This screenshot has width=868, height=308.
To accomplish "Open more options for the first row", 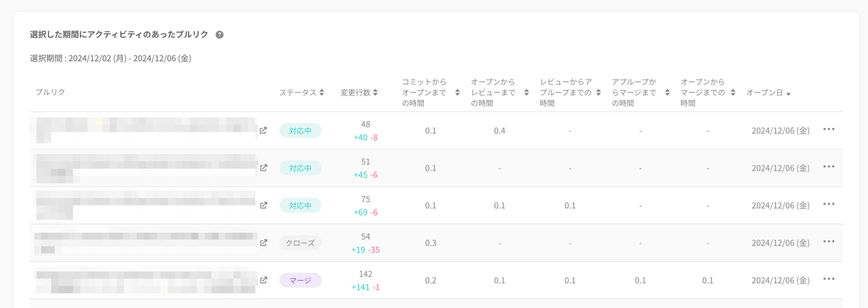I will pyautogui.click(x=829, y=129).
